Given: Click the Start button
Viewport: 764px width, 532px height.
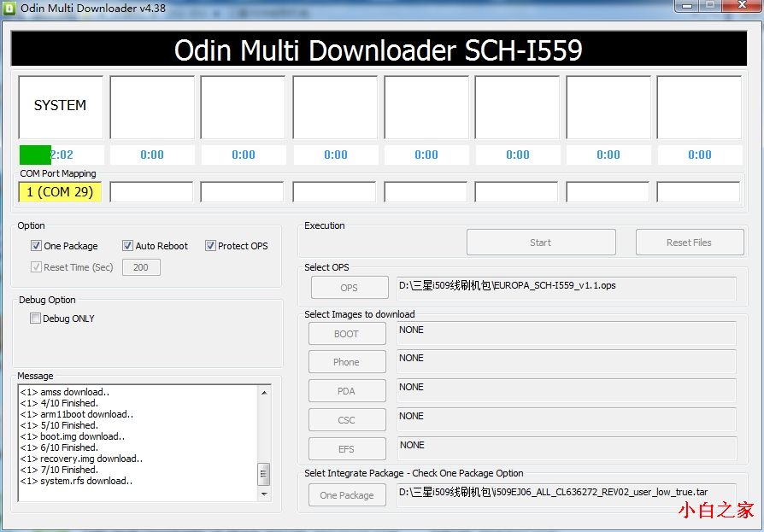Looking at the screenshot, I should pos(541,243).
